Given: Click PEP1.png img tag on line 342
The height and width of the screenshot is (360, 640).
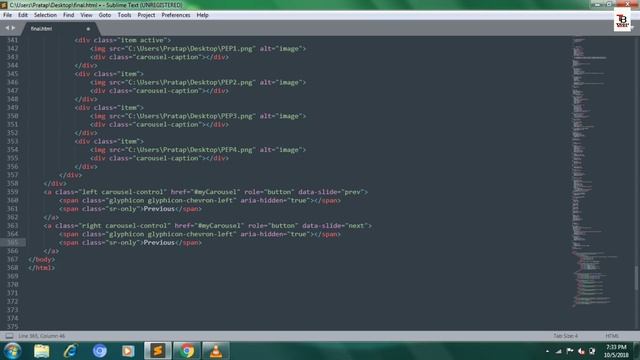Looking at the screenshot, I should pos(198,49).
